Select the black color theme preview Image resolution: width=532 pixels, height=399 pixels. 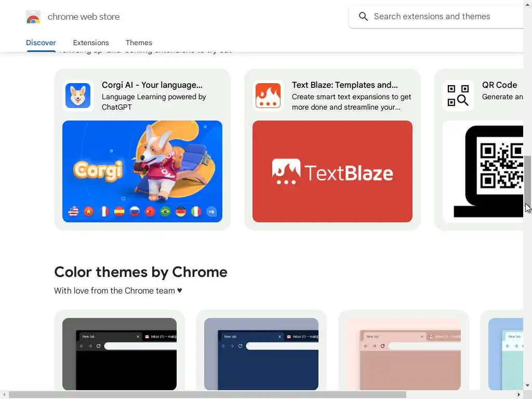(x=119, y=354)
